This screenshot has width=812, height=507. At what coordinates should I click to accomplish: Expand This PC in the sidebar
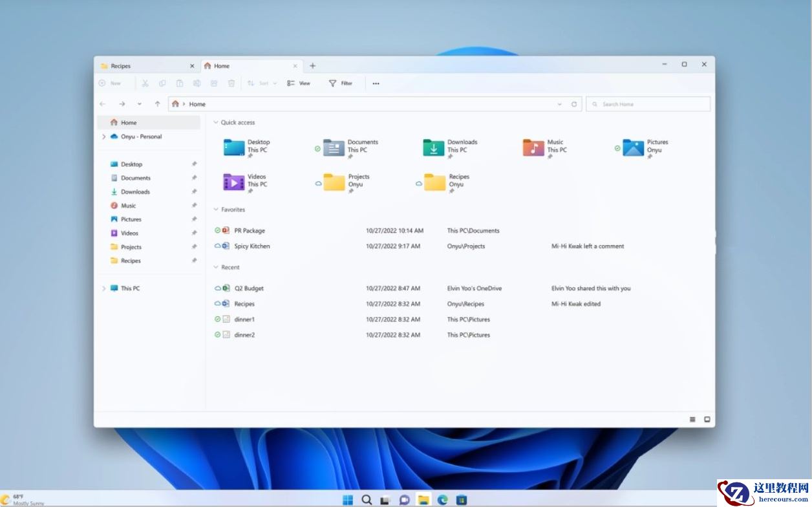(103, 288)
